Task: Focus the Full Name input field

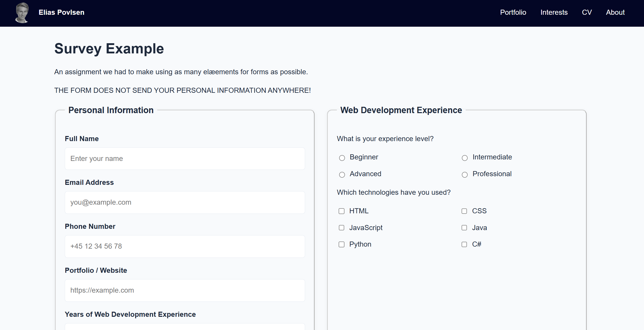Action: 185,159
